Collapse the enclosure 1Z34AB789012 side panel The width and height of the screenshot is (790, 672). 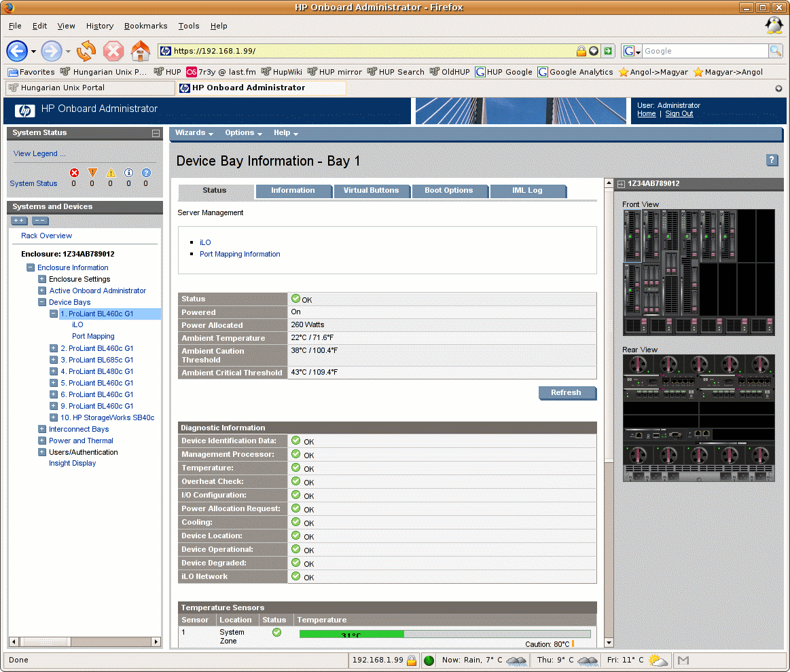(621, 184)
